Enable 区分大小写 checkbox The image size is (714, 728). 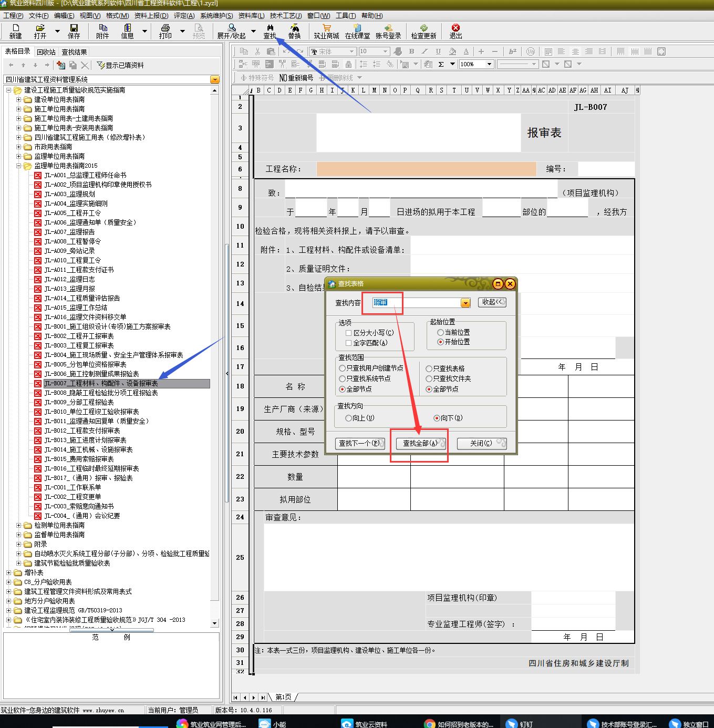coord(348,333)
